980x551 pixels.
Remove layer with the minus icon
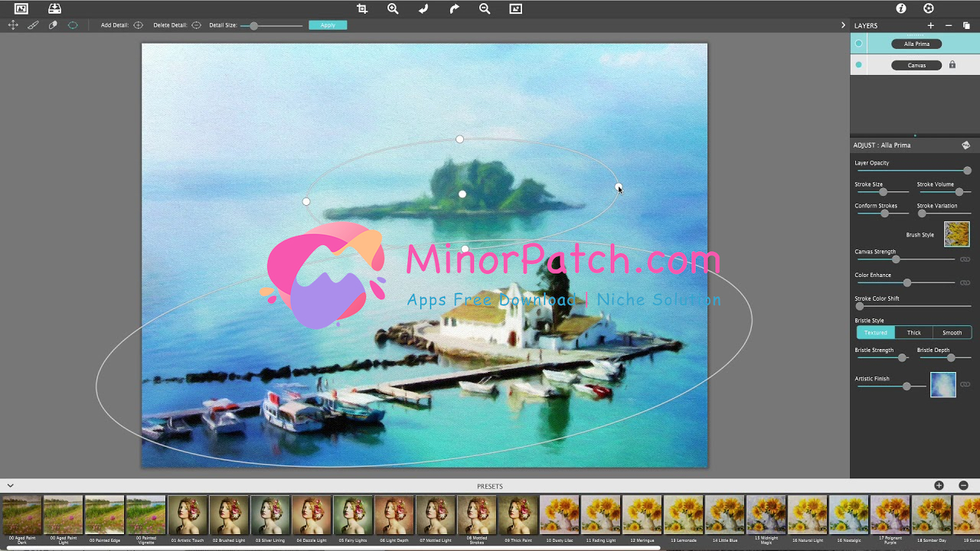[x=949, y=25]
